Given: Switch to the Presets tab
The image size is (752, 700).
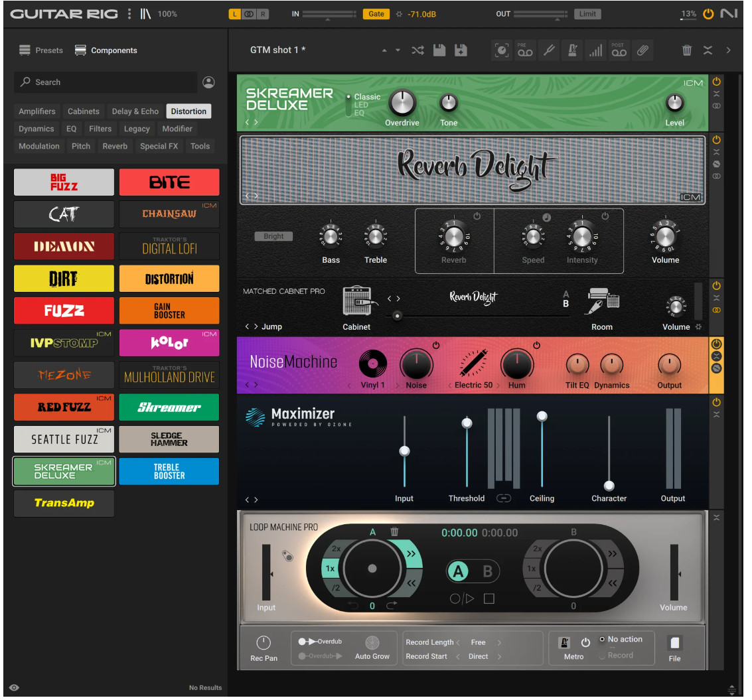Looking at the screenshot, I should tap(40, 50).
